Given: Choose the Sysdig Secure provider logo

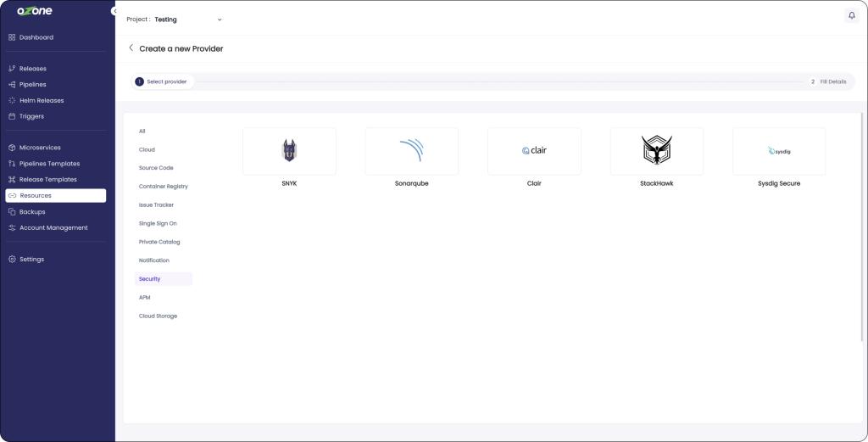Looking at the screenshot, I should [x=778, y=151].
